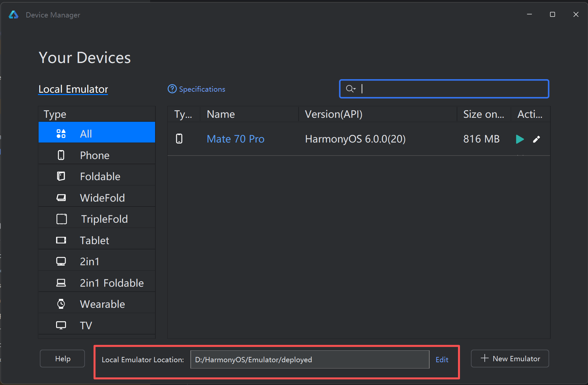588x385 pixels.
Task: Start the Mate 70 Pro emulator
Action: [x=520, y=139]
